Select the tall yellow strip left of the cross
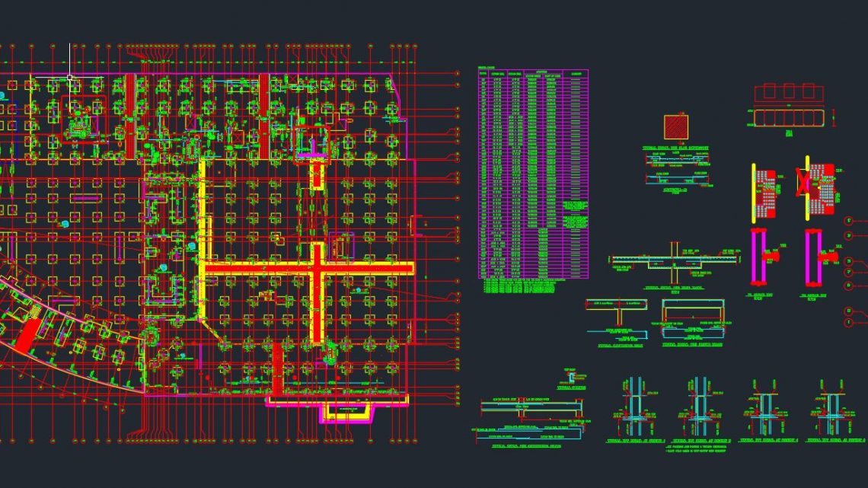 (203, 239)
